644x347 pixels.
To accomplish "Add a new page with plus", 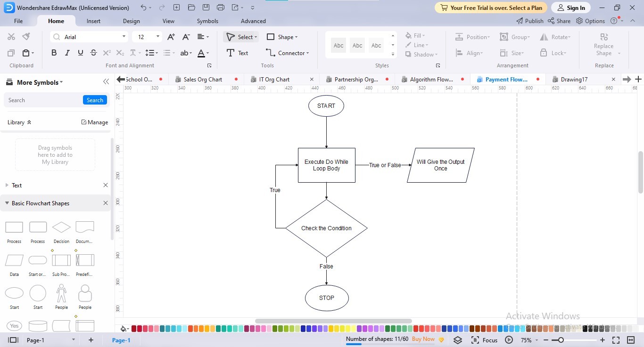I will [91, 340].
